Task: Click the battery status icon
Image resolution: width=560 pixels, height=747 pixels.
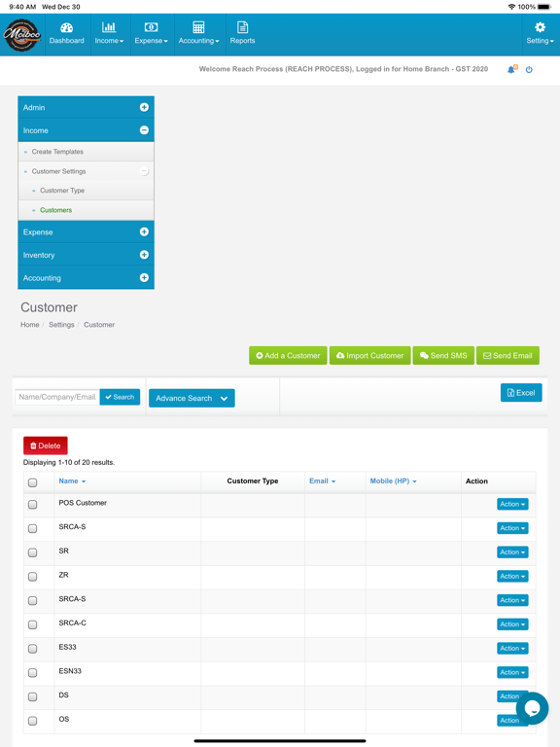Action: (544, 7)
